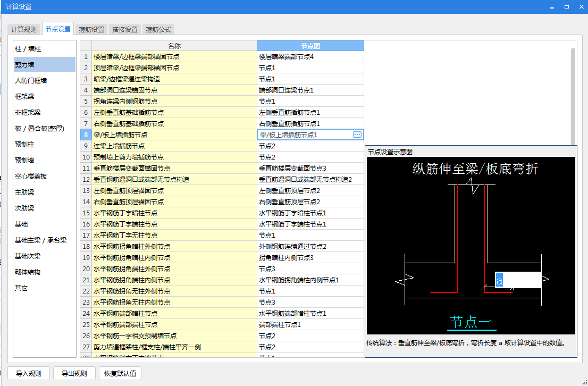Click row number 8 header

click(86, 135)
